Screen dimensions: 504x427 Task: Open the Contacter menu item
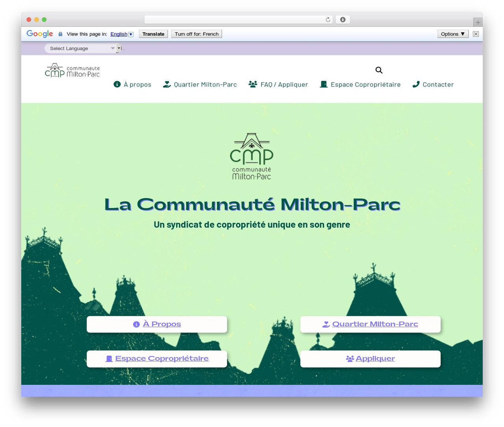433,84
